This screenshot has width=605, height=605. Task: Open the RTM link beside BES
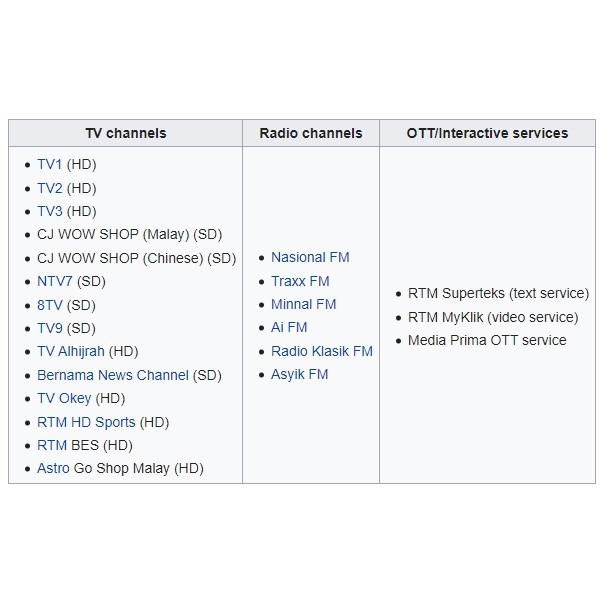click(52, 445)
